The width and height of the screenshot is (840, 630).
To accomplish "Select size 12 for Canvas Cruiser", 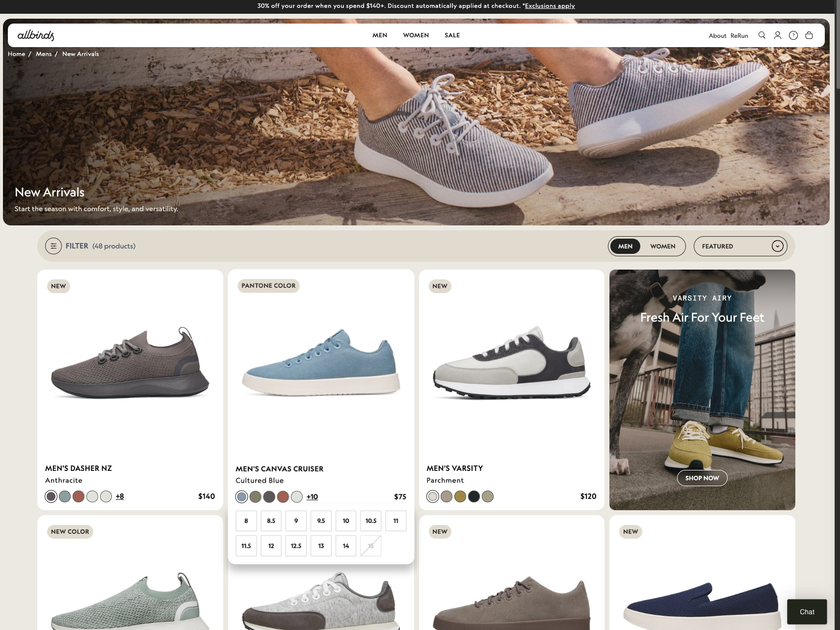I will (271, 546).
